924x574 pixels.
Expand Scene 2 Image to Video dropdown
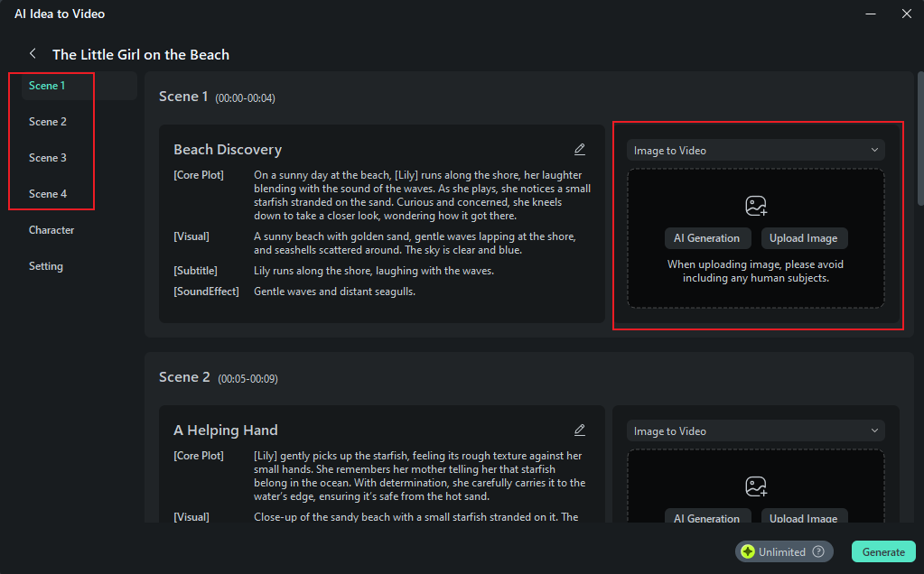756,431
